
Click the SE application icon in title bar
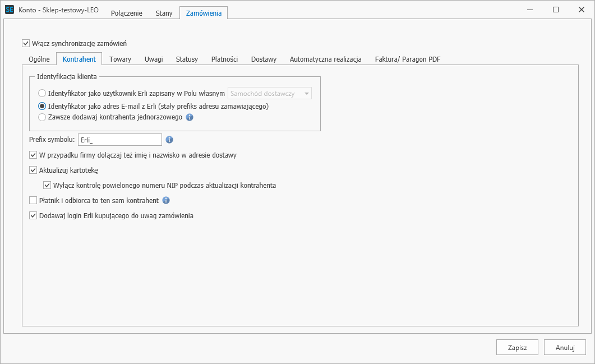pyautogui.click(x=10, y=10)
